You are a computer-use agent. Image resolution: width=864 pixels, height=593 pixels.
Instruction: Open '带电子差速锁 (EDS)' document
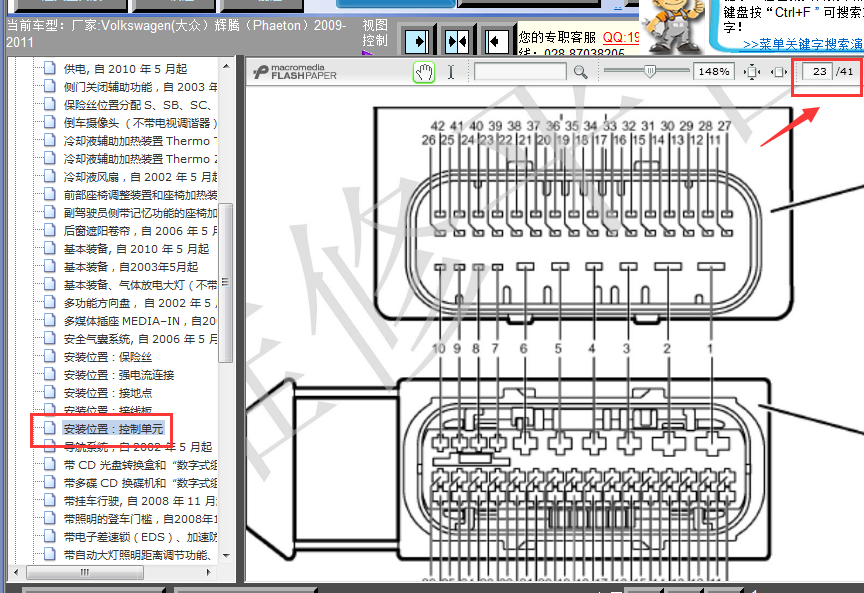(x=141, y=537)
